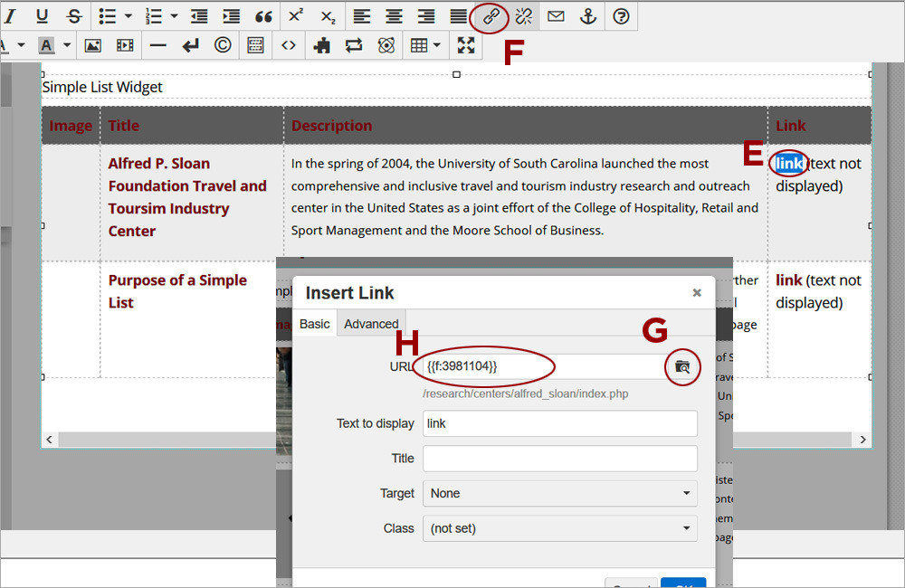Viewport: 905px width, 588px height.
Task: Apply subscript formatting
Action: (328, 16)
